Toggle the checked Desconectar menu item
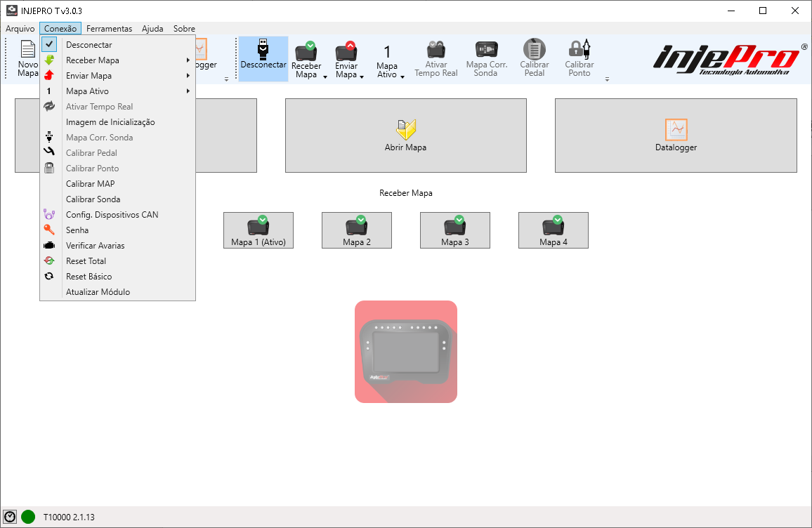This screenshot has height=528, width=812. 89,45
